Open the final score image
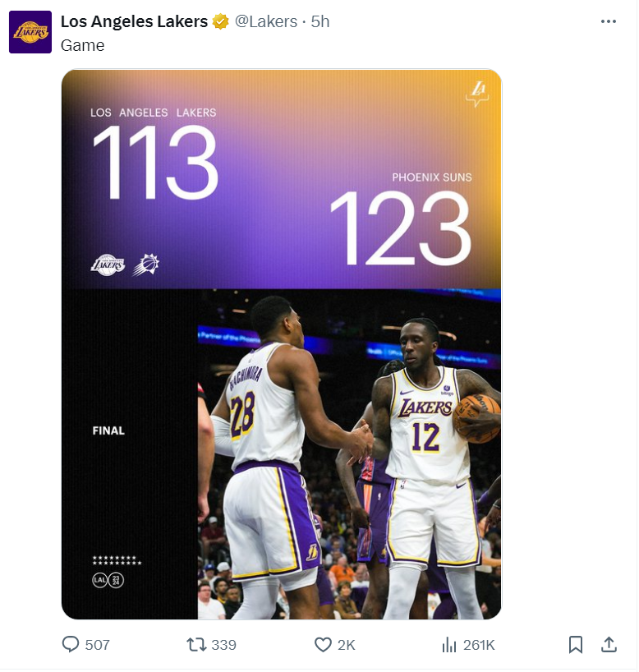639x672 pixels. click(281, 344)
